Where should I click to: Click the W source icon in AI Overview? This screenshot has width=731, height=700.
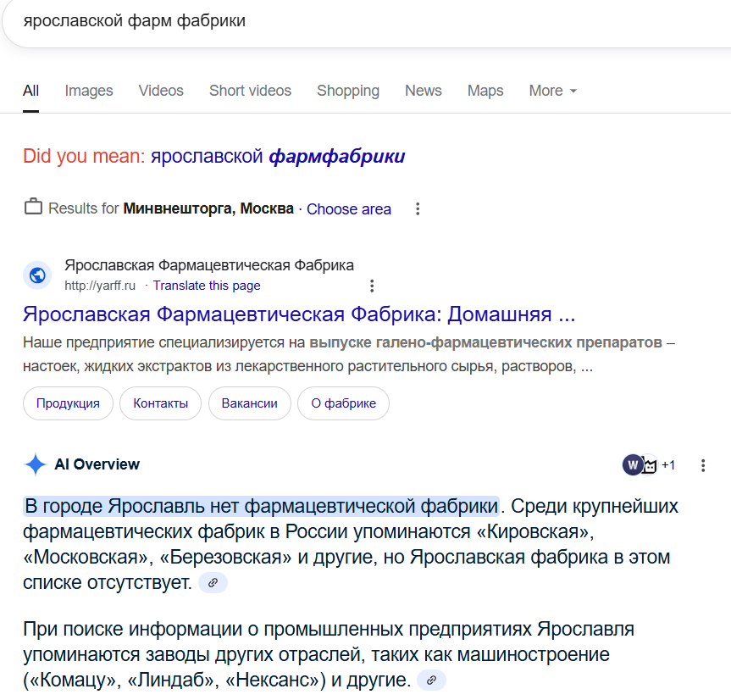[633, 465]
